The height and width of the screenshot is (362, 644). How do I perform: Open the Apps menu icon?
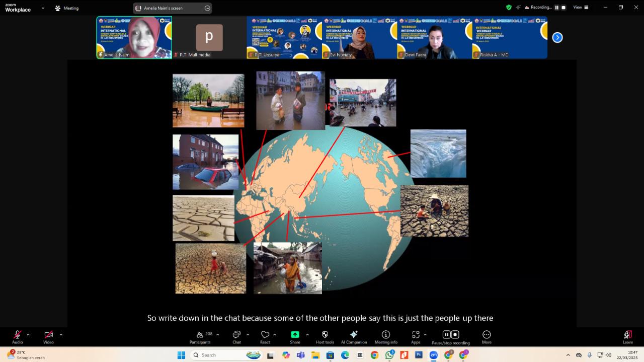pyautogui.click(x=416, y=335)
